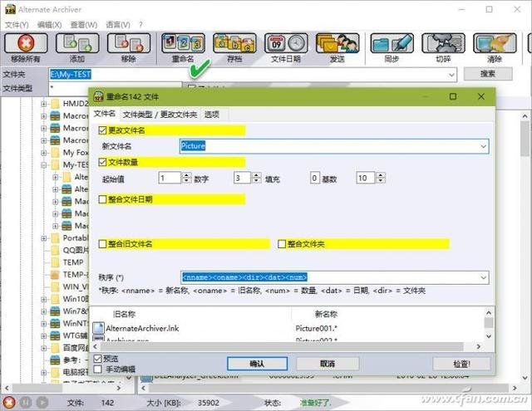Uncheck the 文件数量 checkbox
Image resolution: width=532 pixels, height=411 pixels.
(102, 162)
